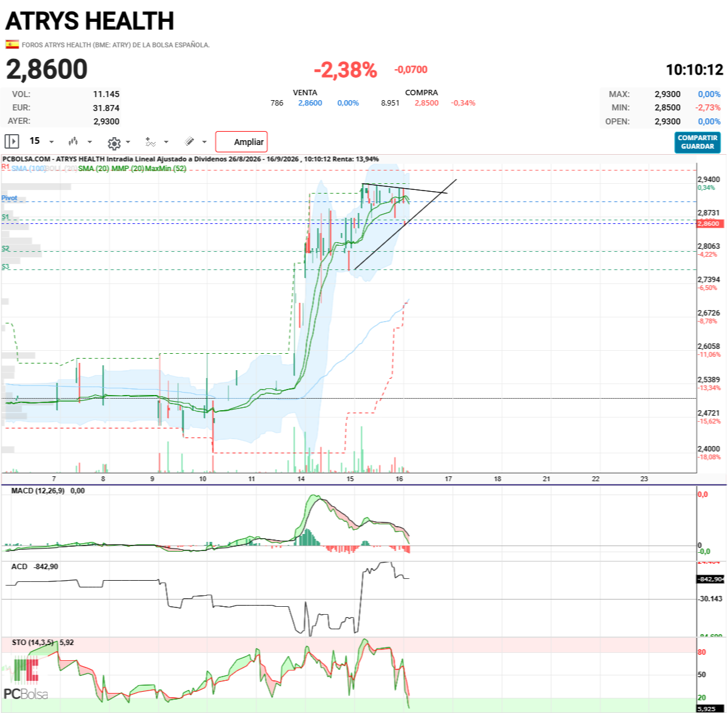The width and height of the screenshot is (728, 713).
Task: Open the chart settings gear
Action: (x=114, y=143)
